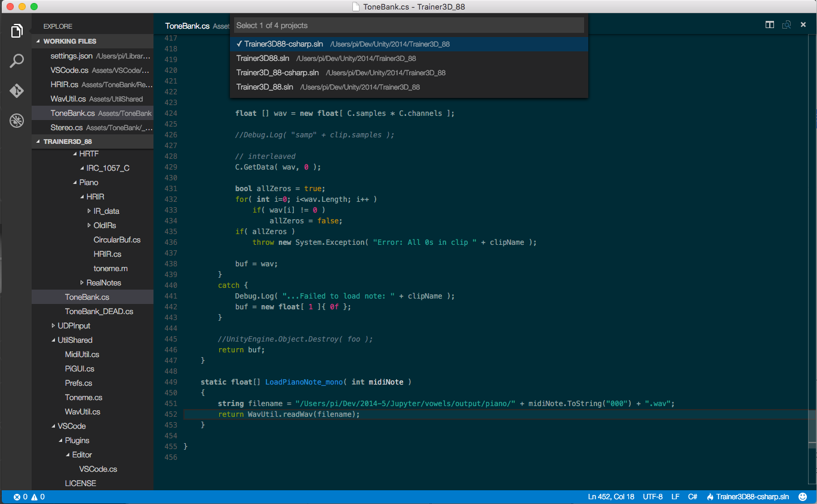Click the flame project icon in the status bar
817x504 pixels.
click(711, 497)
